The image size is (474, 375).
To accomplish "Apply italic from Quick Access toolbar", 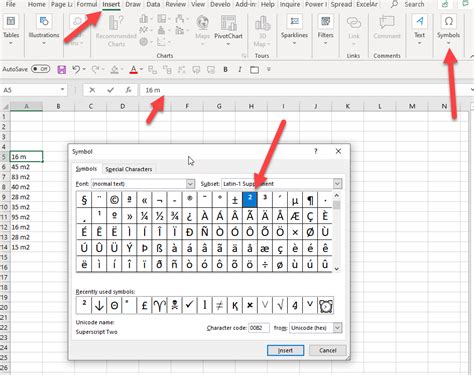I will [x=240, y=69].
